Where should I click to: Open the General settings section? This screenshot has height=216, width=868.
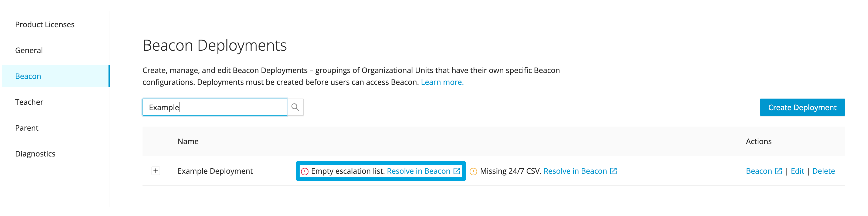29,50
